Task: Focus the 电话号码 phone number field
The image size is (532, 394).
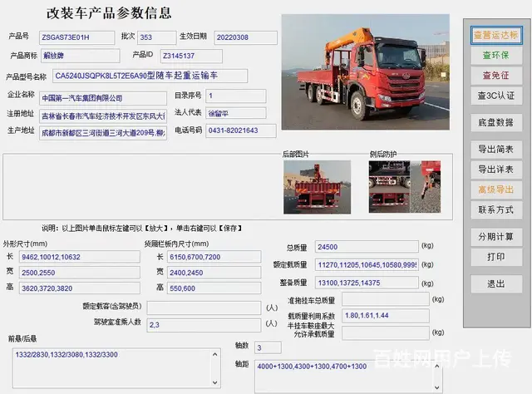Action: point(236,131)
